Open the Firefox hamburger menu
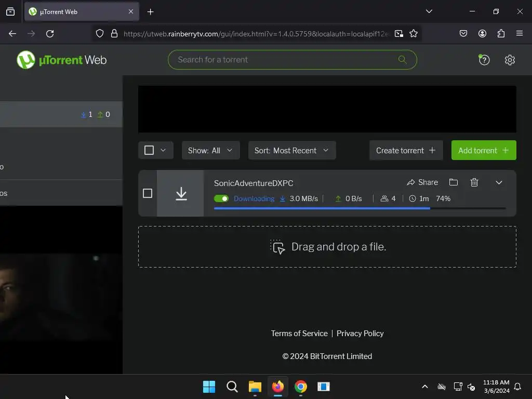The height and width of the screenshot is (399, 532). [519, 33]
